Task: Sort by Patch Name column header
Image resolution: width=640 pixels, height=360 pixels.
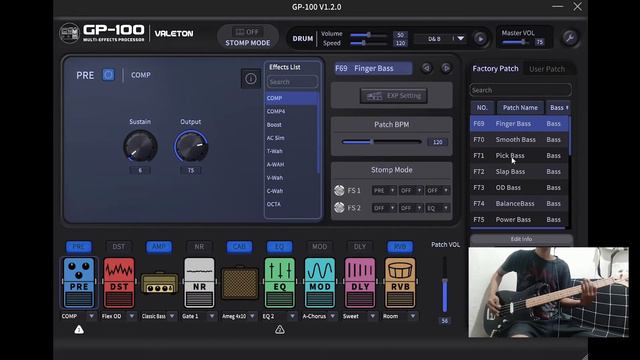Action: point(520,108)
